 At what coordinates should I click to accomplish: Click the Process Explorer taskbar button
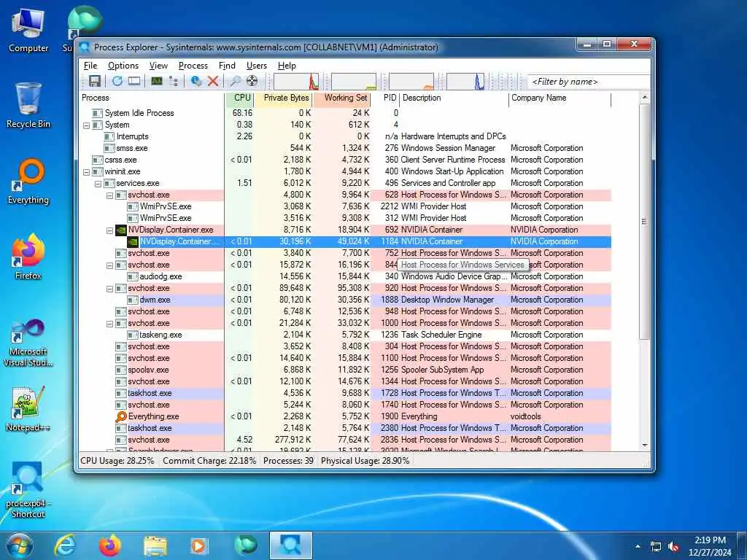coord(290,545)
